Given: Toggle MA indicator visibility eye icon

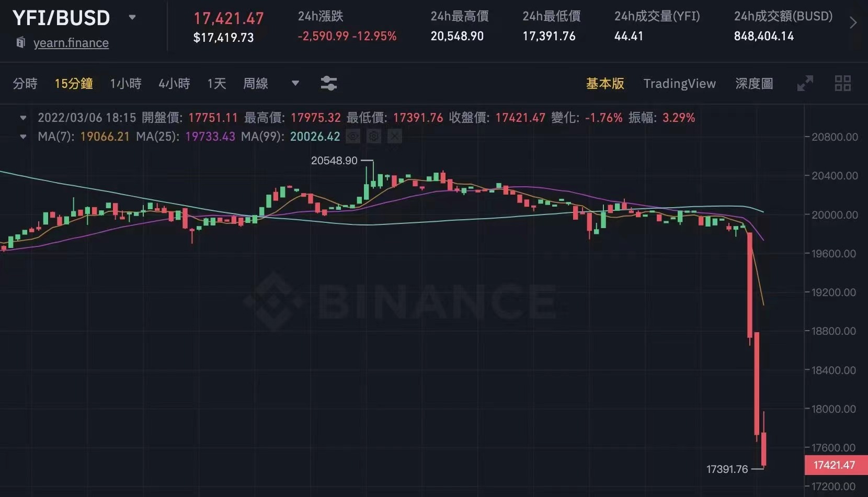Looking at the screenshot, I should (353, 137).
